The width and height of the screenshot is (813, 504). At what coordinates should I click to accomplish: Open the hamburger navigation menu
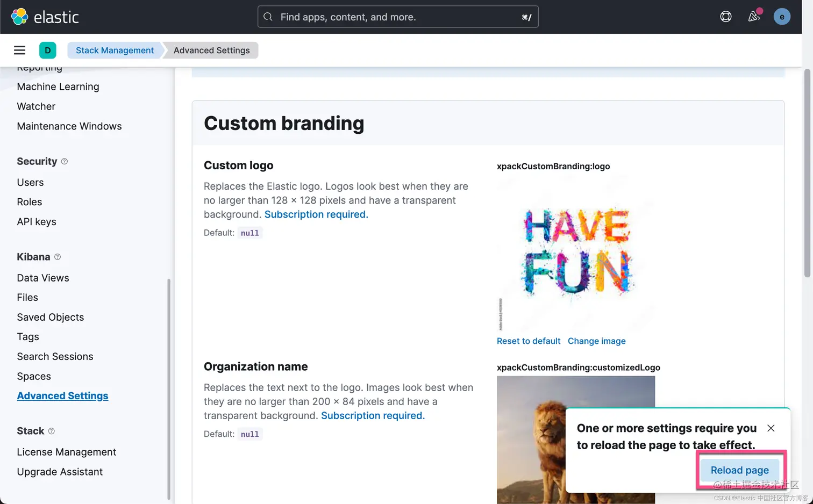20,50
